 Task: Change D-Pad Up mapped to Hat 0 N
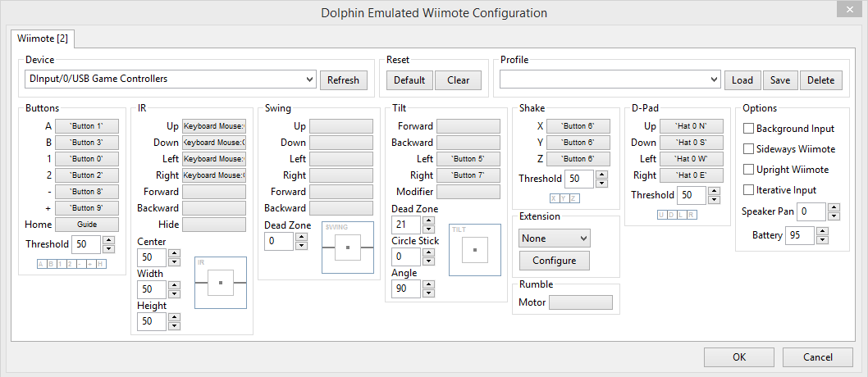(x=692, y=126)
